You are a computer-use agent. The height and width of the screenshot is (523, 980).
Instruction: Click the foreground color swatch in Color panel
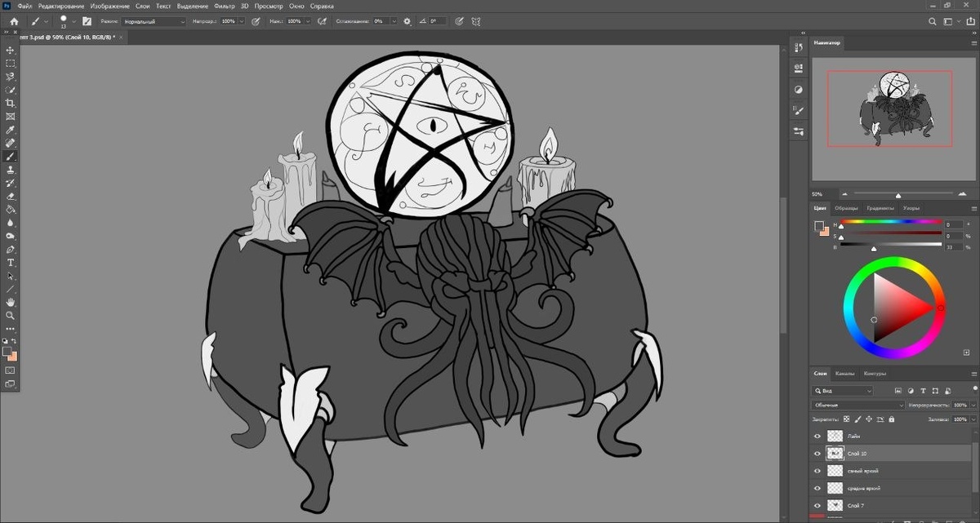point(819,226)
